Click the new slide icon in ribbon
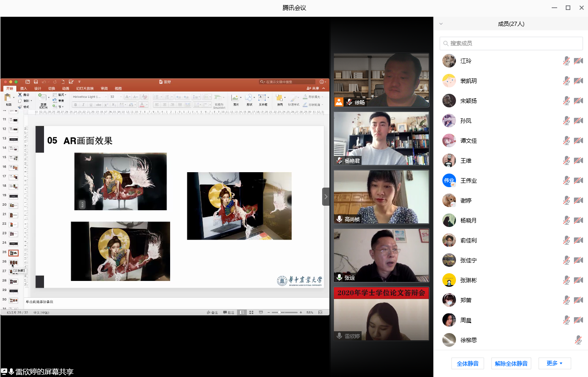The width and height of the screenshot is (588, 377). click(x=43, y=97)
